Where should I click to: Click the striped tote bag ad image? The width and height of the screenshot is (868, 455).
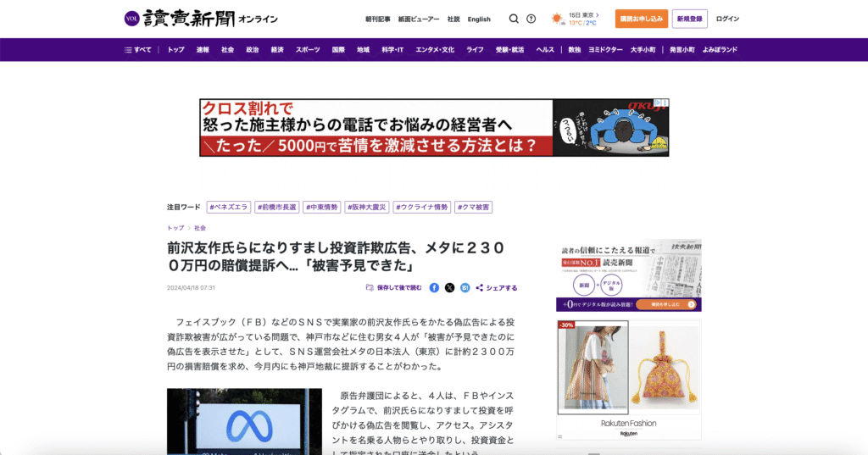pyautogui.click(x=593, y=368)
